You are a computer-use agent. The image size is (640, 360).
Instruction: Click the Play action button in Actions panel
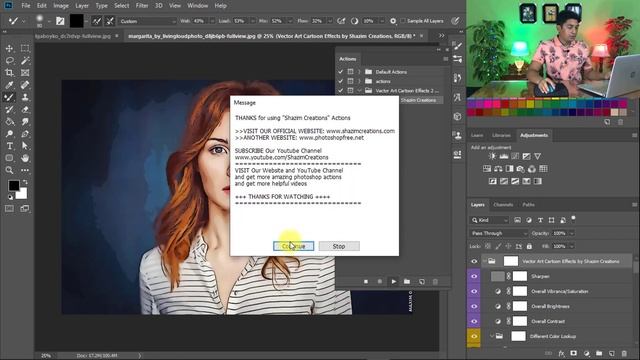393,282
